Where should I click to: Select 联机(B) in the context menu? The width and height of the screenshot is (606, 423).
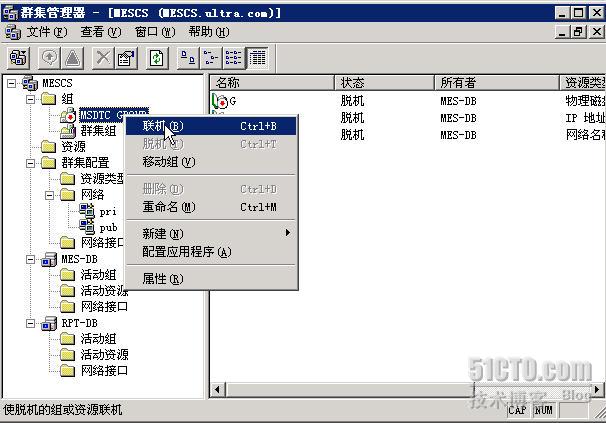211,126
